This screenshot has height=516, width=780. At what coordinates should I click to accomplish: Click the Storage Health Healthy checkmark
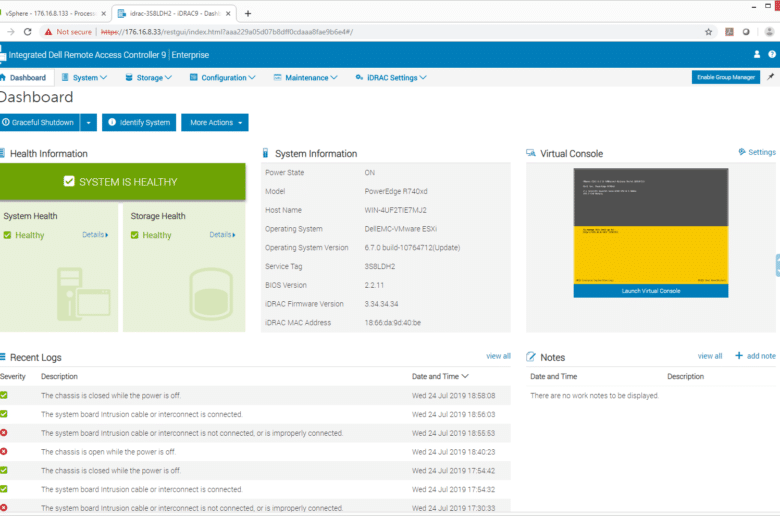click(134, 235)
